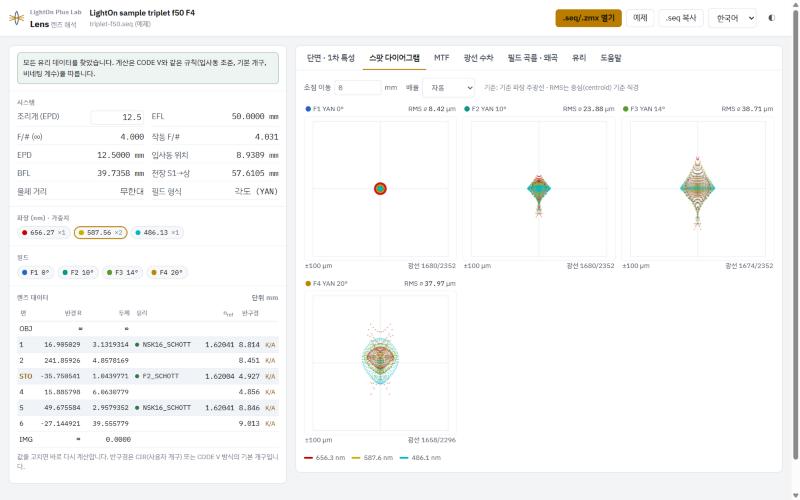
Task: Click the yellow 587.6 nm legend entry
Action: click(372, 458)
